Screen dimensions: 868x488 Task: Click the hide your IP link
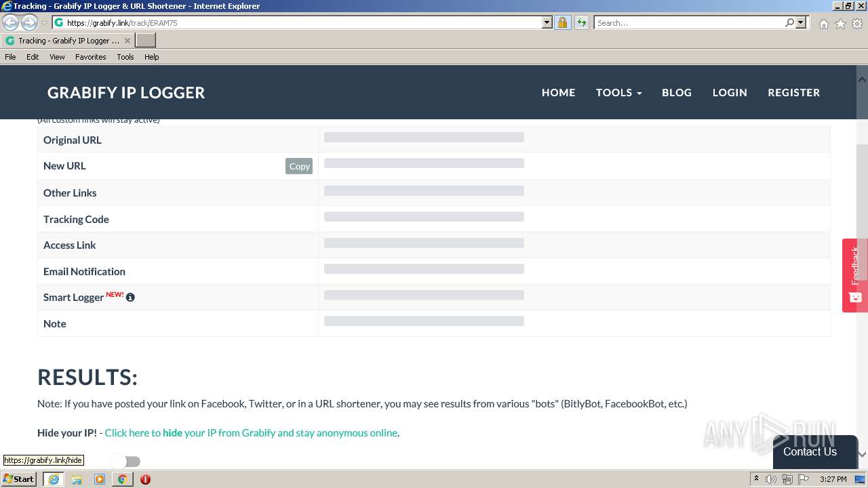(251, 432)
